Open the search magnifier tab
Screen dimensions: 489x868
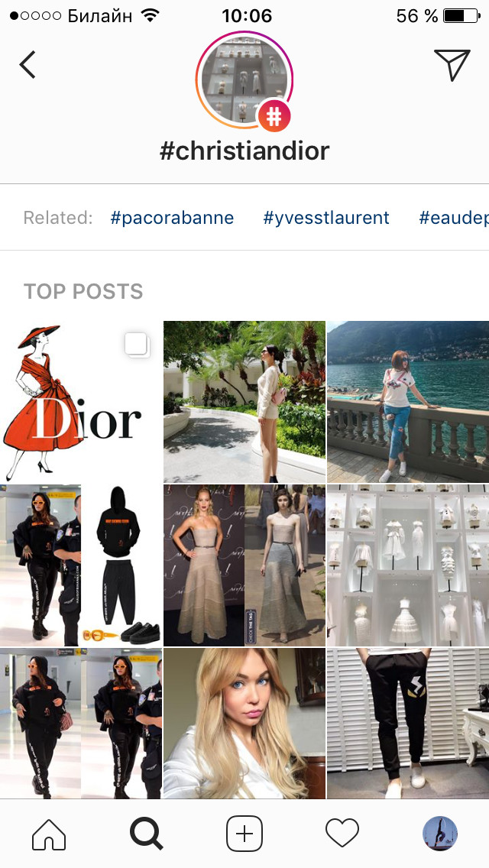(146, 834)
